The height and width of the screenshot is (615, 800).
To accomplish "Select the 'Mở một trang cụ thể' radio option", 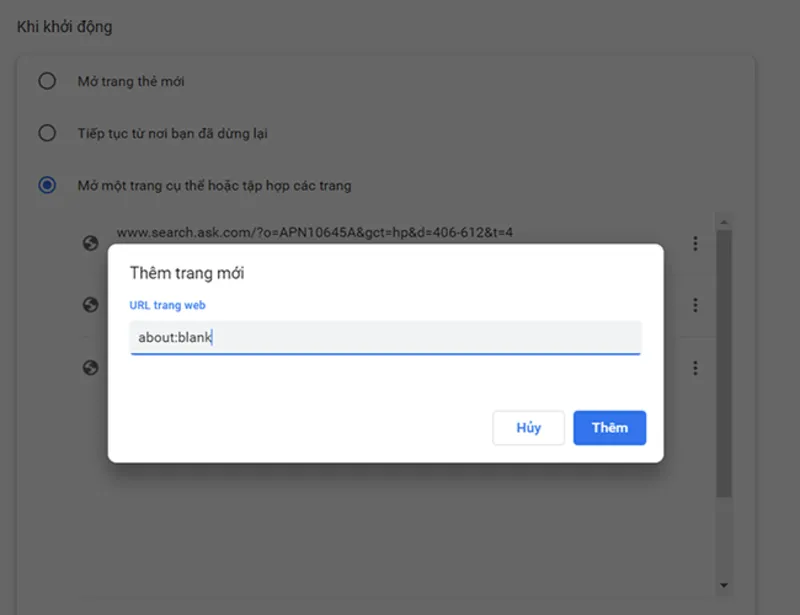I will [x=47, y=185].
